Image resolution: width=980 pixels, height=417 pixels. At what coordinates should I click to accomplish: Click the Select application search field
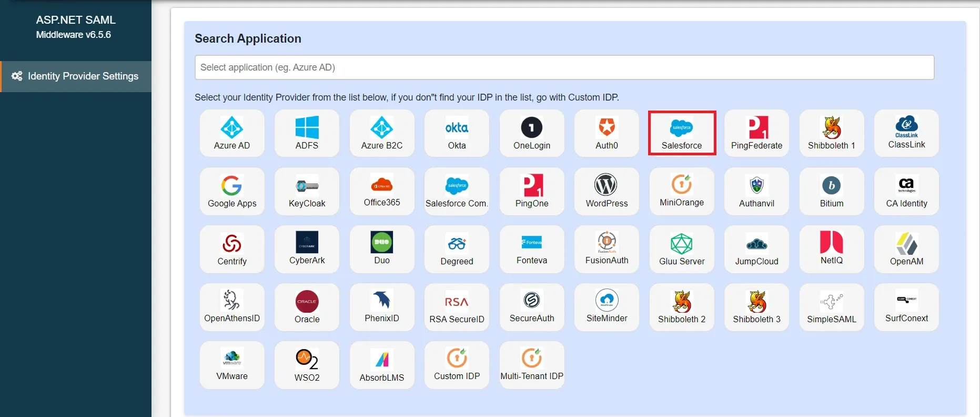click(x=564, y=67)
